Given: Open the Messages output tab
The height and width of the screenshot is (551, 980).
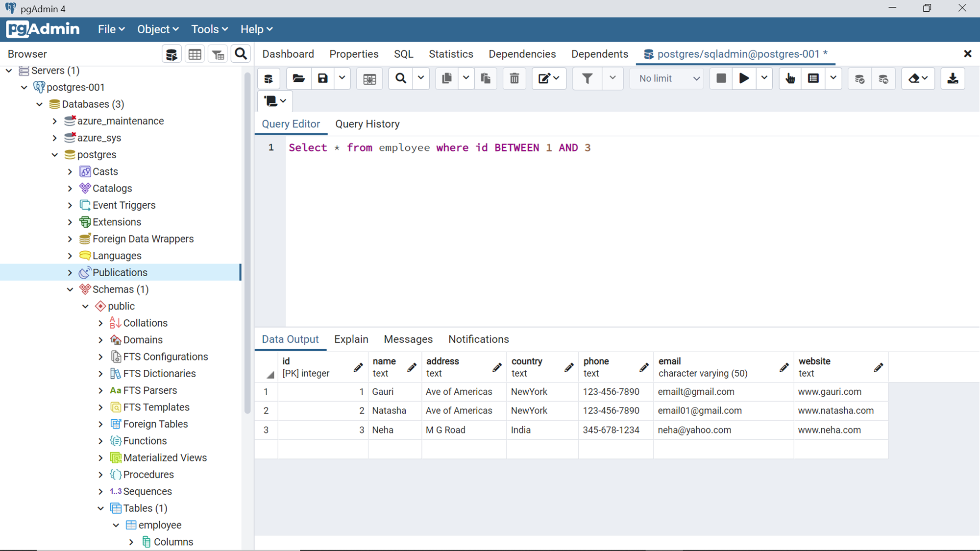Looking at the screenshot, I should (x=408, y=339).
